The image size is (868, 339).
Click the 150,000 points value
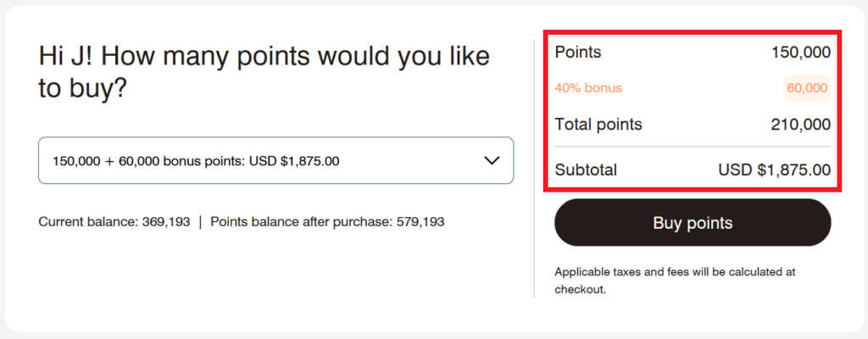tap(801, 53)
